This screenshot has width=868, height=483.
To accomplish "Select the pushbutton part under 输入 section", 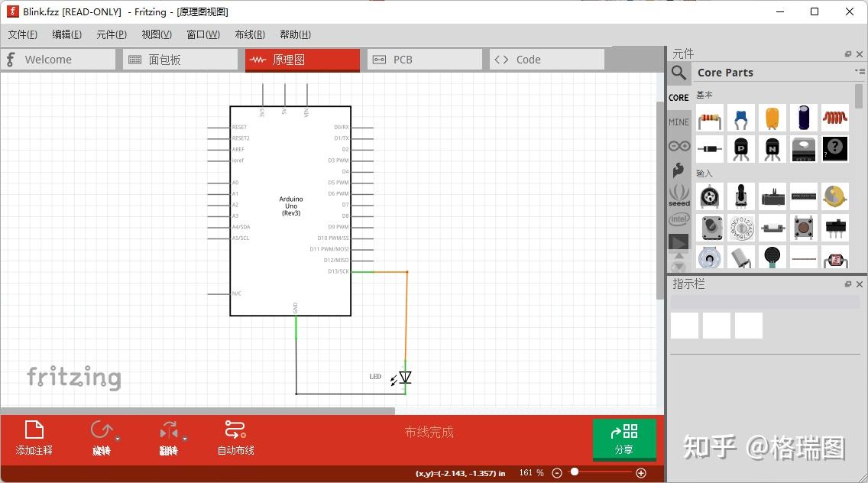I will [x=803, y=227].
